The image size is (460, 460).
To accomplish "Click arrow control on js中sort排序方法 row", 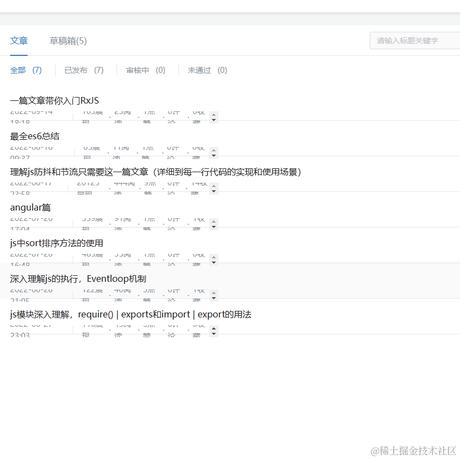I will coord(214,260).
